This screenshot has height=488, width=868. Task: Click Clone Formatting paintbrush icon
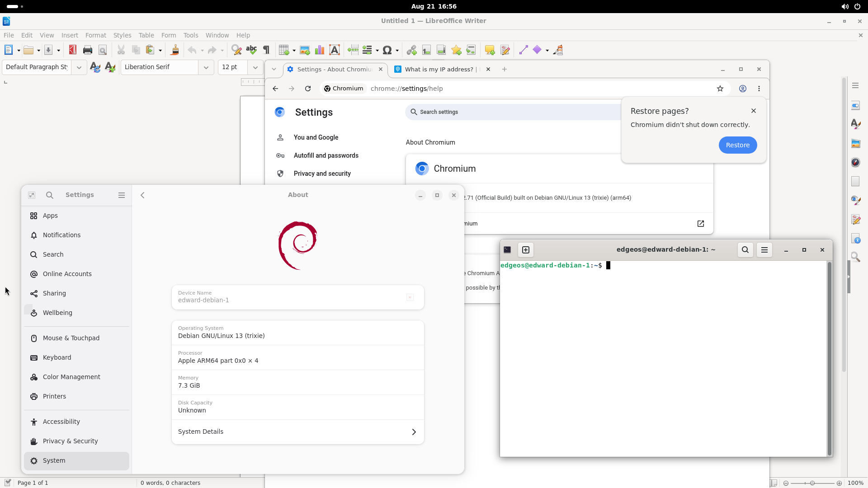click(175, 50)
